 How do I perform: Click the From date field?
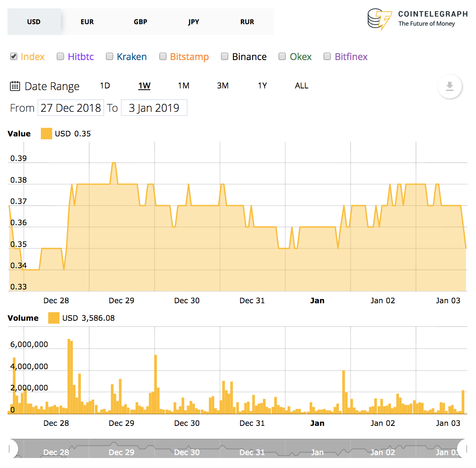[70, 108]
